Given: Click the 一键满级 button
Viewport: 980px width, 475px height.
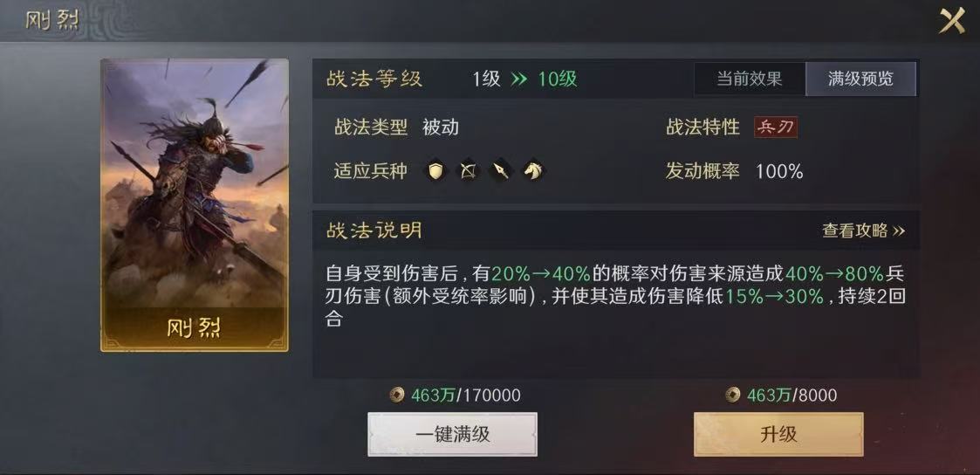Looking at the screenshot, I should click(452, 434).
